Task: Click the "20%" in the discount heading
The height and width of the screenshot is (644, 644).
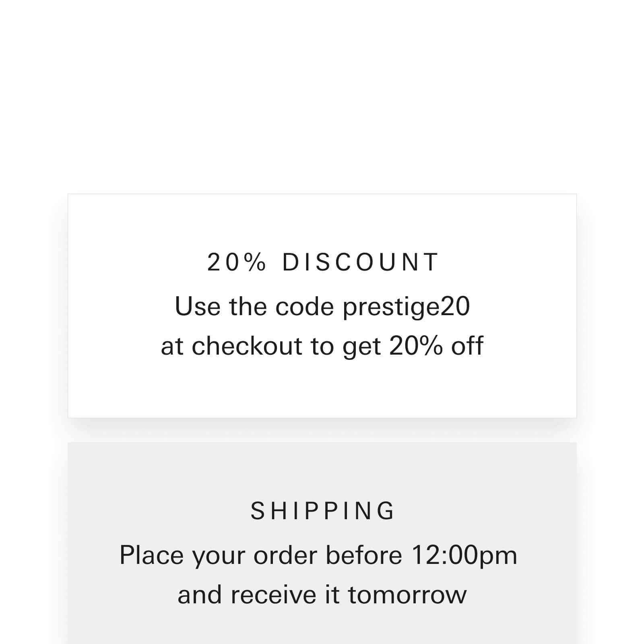Action: coord(236,262)
